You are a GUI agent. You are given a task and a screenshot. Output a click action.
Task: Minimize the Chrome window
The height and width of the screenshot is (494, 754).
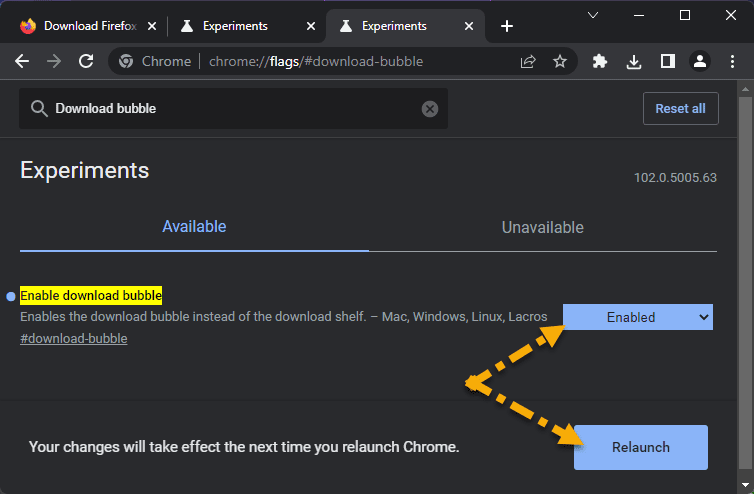639,15
